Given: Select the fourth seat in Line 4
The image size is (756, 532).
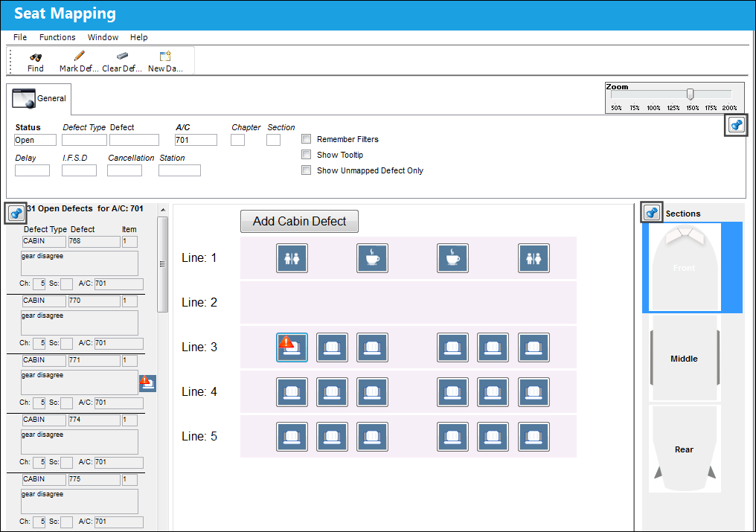Looking at the screenshot, I should click(452, 391).
